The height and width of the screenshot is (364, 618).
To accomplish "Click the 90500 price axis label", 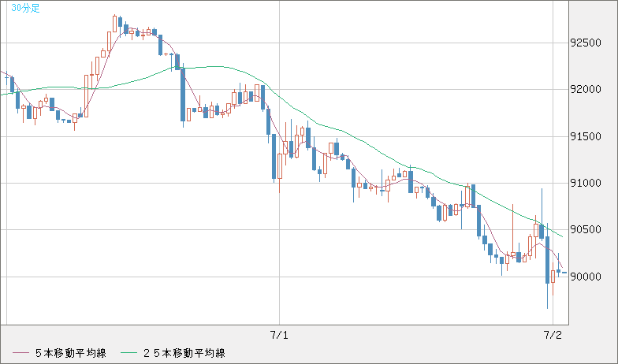I will [x=586, y=230].
